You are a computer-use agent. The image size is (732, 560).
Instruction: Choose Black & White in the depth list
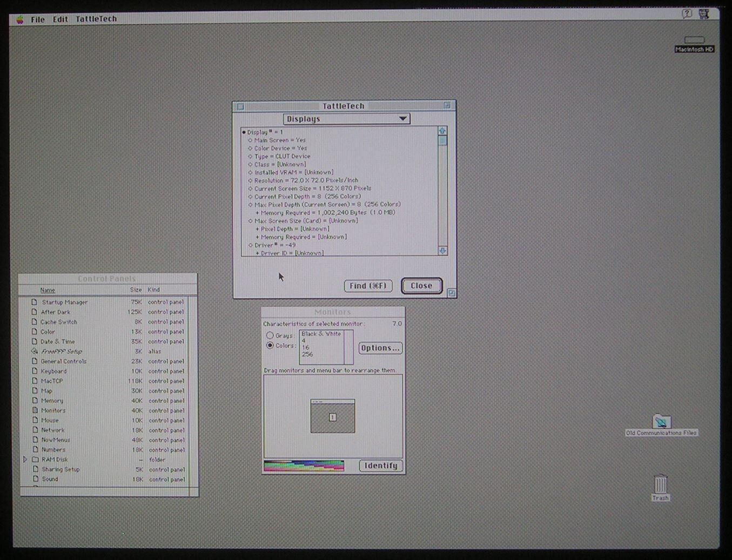322,334
